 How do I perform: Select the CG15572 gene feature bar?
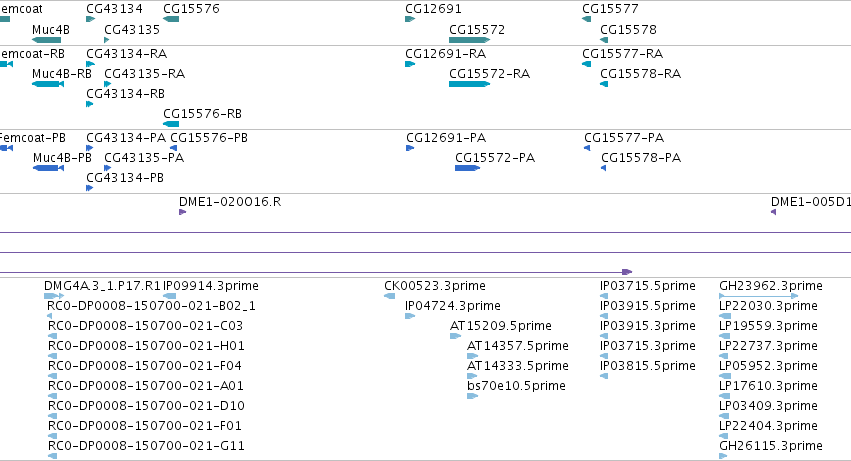pyautogui.click(x=469, y=40)
